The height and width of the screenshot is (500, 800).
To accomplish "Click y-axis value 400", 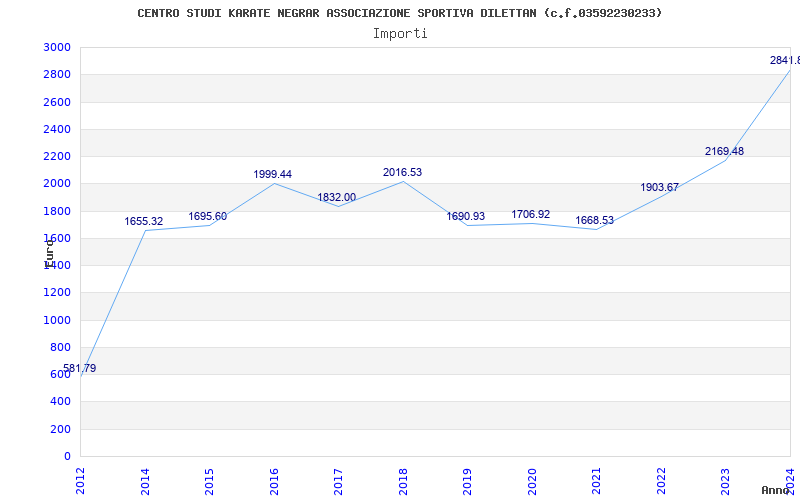I will (x=61, y=402).
